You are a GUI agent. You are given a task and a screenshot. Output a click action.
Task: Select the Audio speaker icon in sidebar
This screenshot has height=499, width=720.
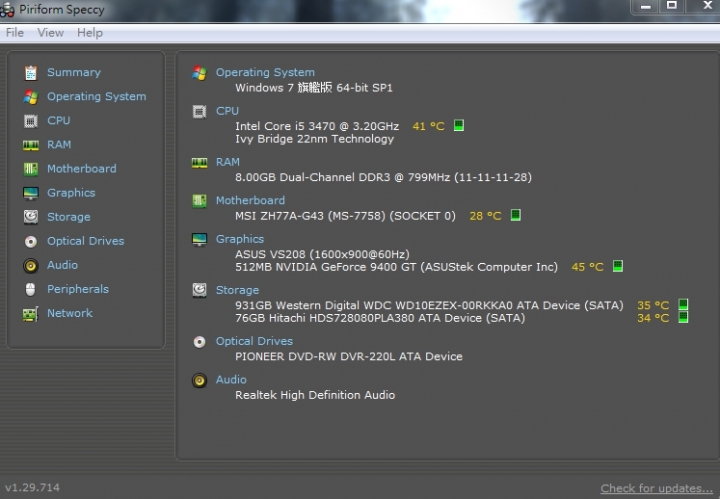(x=31, y=265)
